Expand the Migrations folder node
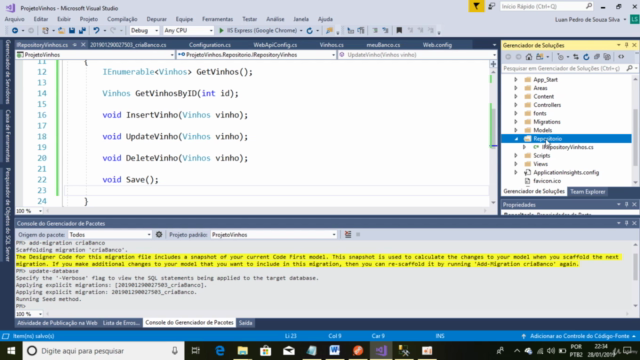This screenshot has height=360, width=640. [x=516, y=122]
